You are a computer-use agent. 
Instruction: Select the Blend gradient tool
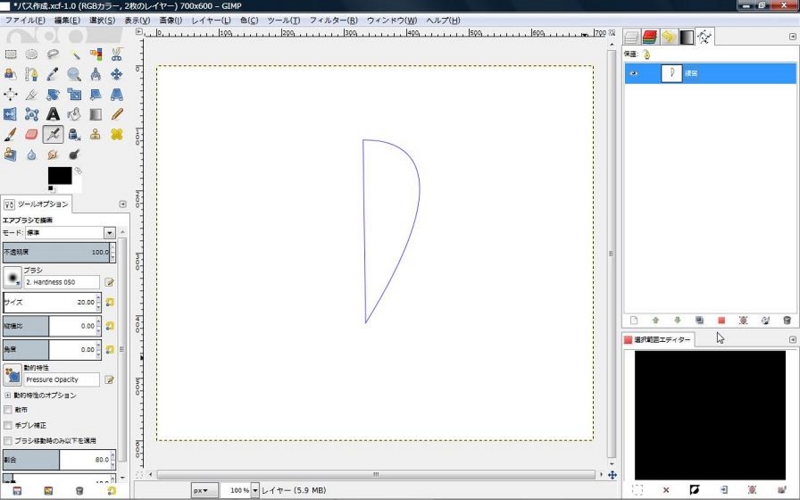95,114
